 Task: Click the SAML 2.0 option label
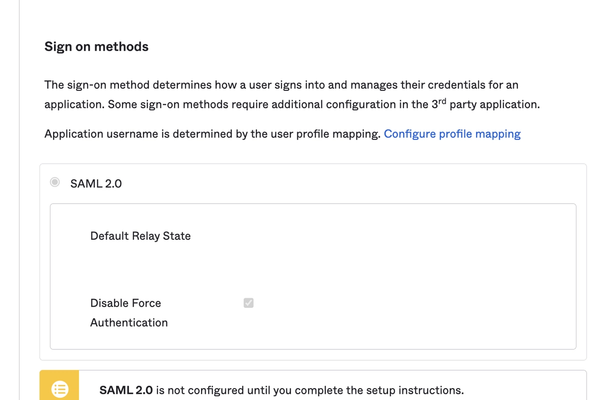click(x=96, y=184)
